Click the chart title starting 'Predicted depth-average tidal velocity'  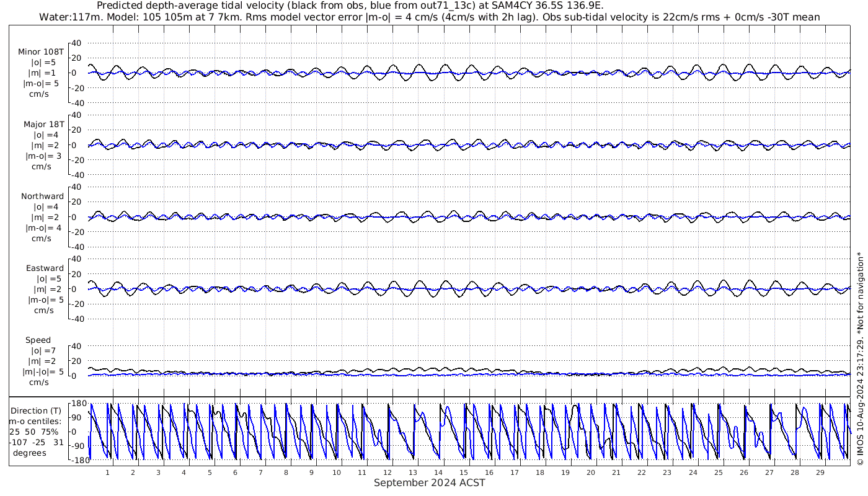(x=350, y=6)
